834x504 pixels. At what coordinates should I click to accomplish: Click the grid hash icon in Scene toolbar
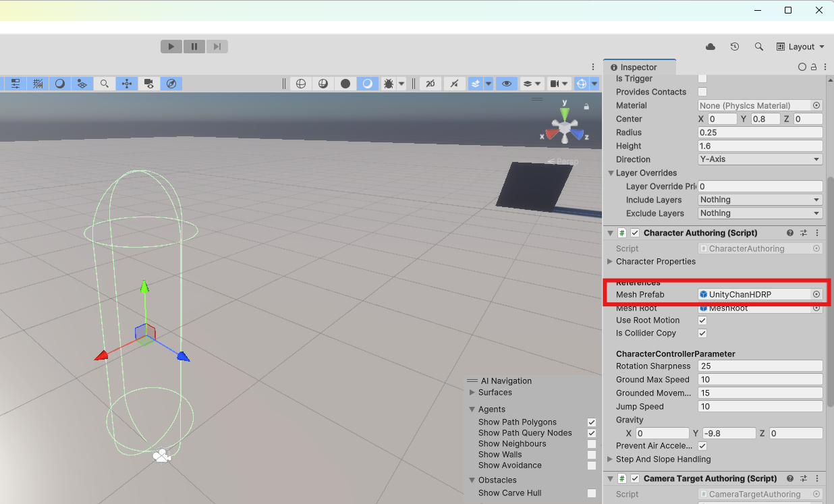pos(38,84)
